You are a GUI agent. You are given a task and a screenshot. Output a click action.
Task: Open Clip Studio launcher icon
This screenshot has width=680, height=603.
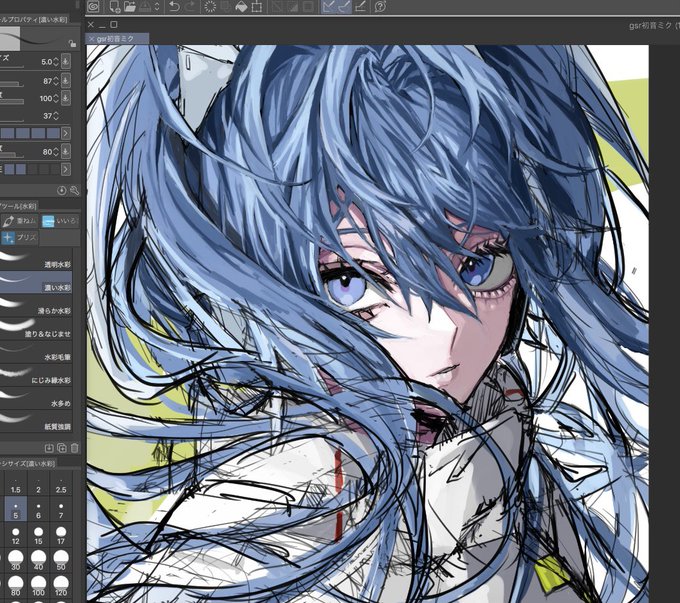(93, 7)
